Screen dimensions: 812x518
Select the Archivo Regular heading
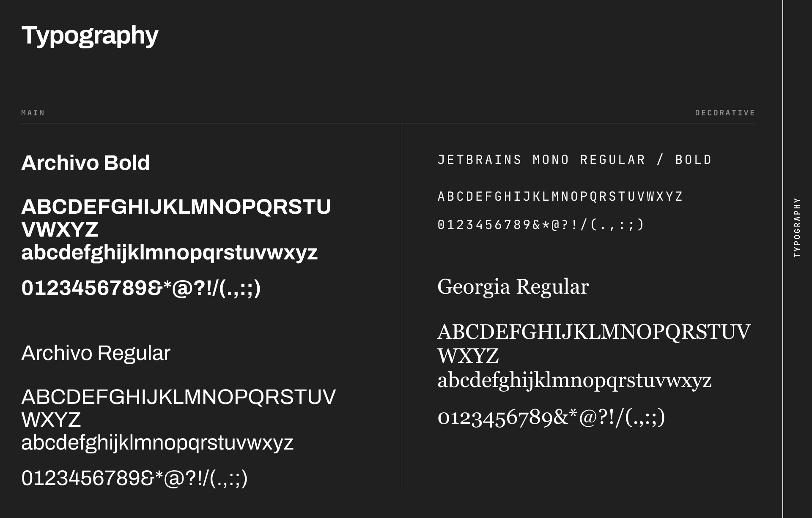click(96, 353)
